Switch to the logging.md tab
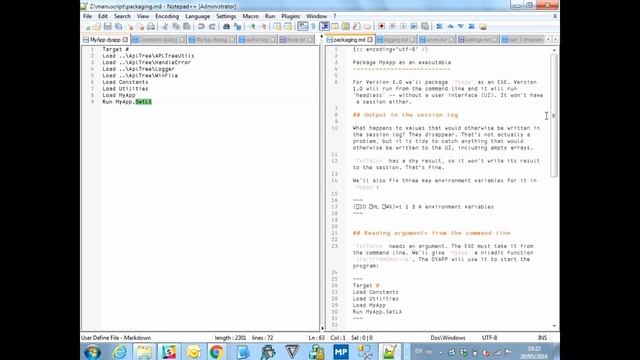640x360 pixels. (x=396, y=40)
